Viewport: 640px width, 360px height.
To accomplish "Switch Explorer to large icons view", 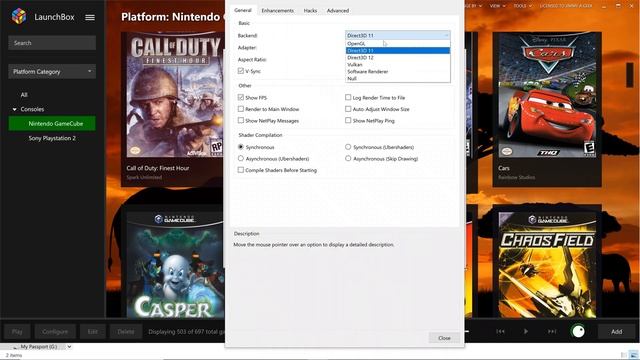I will [x=633, y=355].
